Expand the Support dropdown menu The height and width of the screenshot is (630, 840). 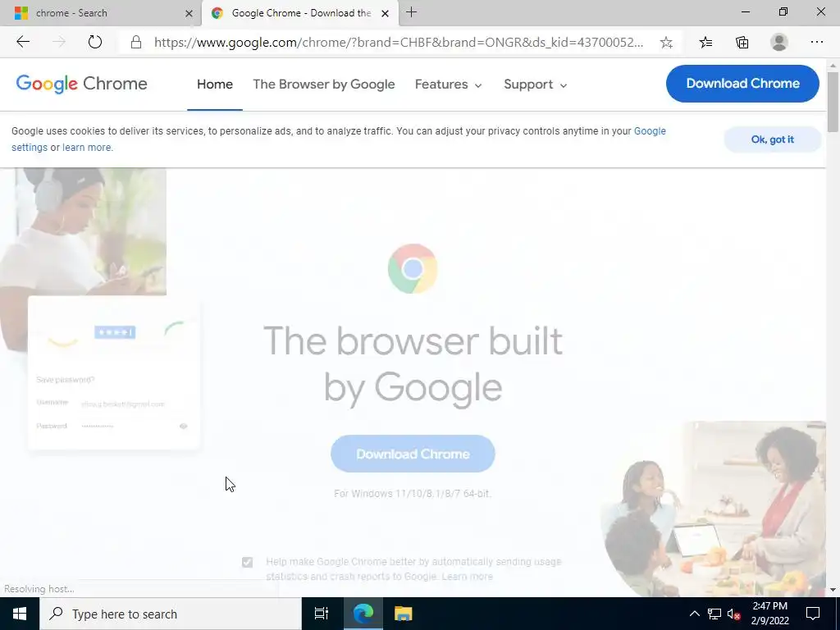point(535,84)
